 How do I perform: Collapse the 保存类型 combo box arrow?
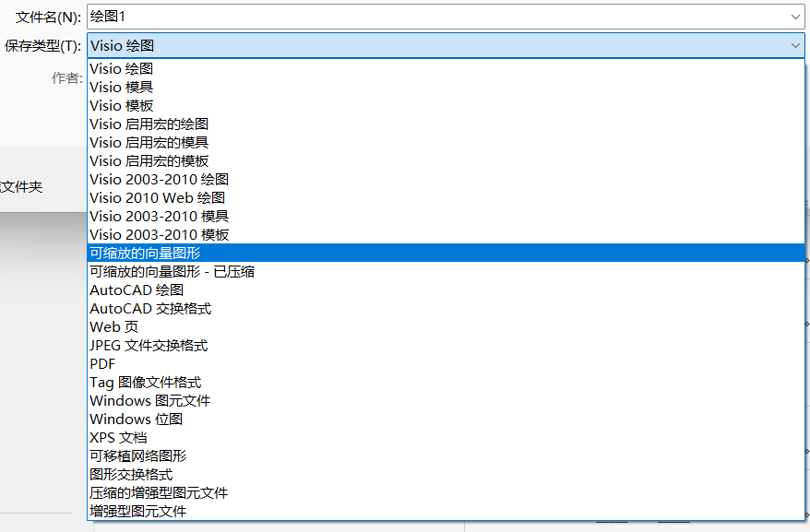(x=795, y=45)
